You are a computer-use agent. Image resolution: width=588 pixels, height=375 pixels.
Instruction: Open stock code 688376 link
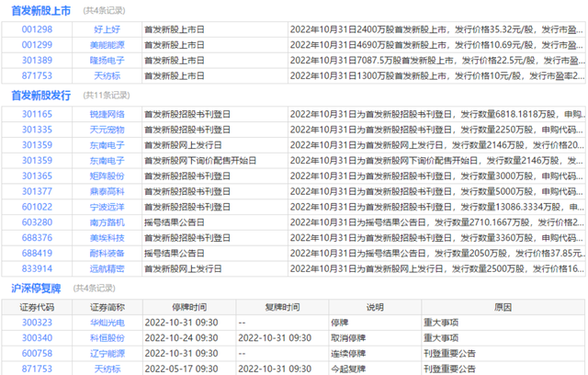pyautogui.click(x=37, y=237)
